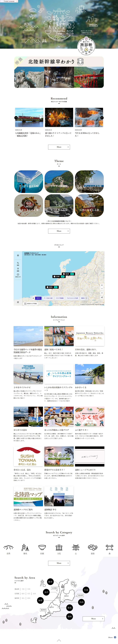Open the フォトジェニックな旅 camera theme card

(89, 181)
